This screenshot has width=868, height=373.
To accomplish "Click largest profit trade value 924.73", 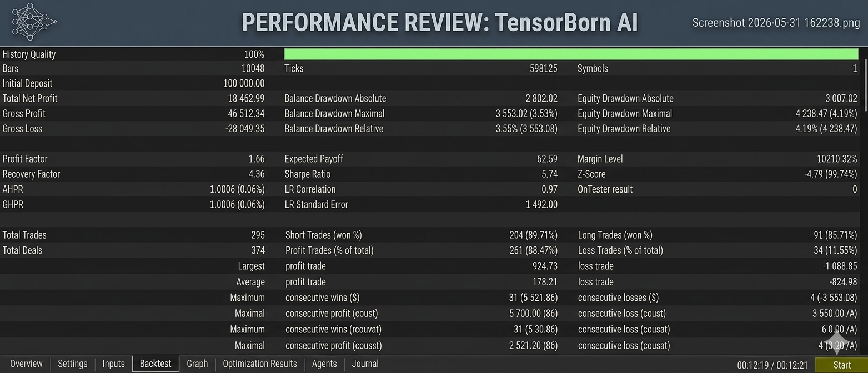I will click(545, 266).
